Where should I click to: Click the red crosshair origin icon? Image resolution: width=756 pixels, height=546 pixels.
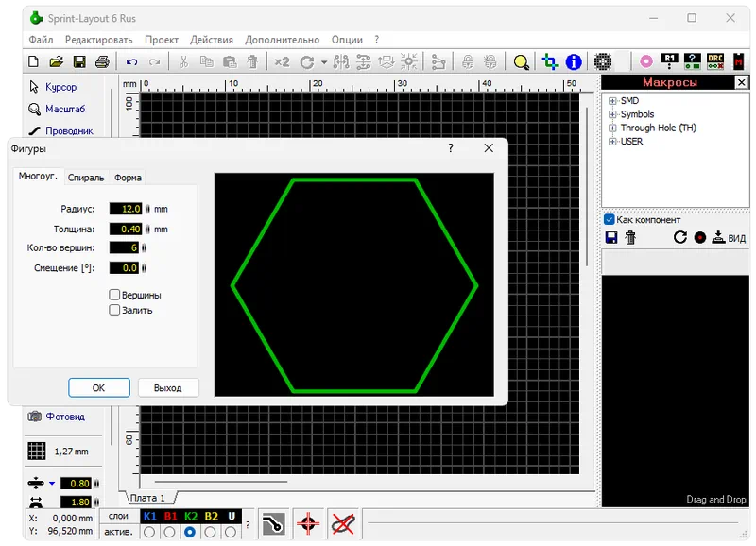308,523
